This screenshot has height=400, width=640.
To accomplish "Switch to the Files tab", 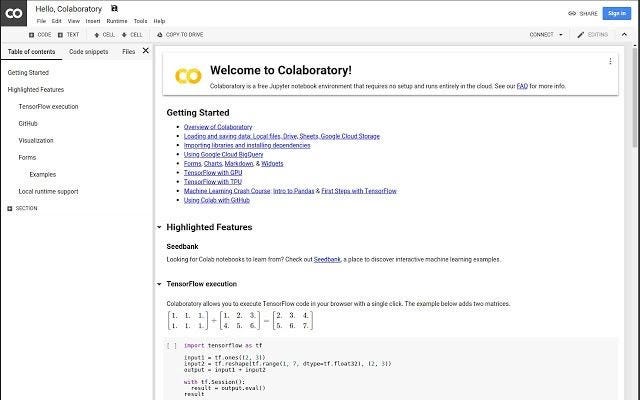I will click(128, 52).
